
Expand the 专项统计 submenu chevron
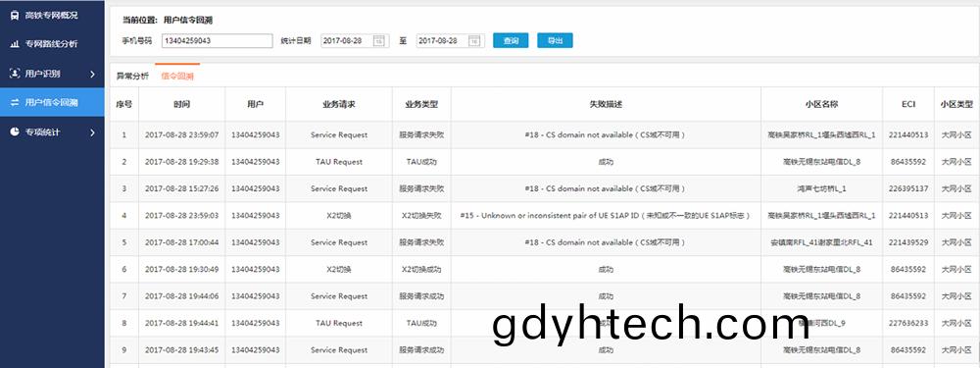click(92, 132)
